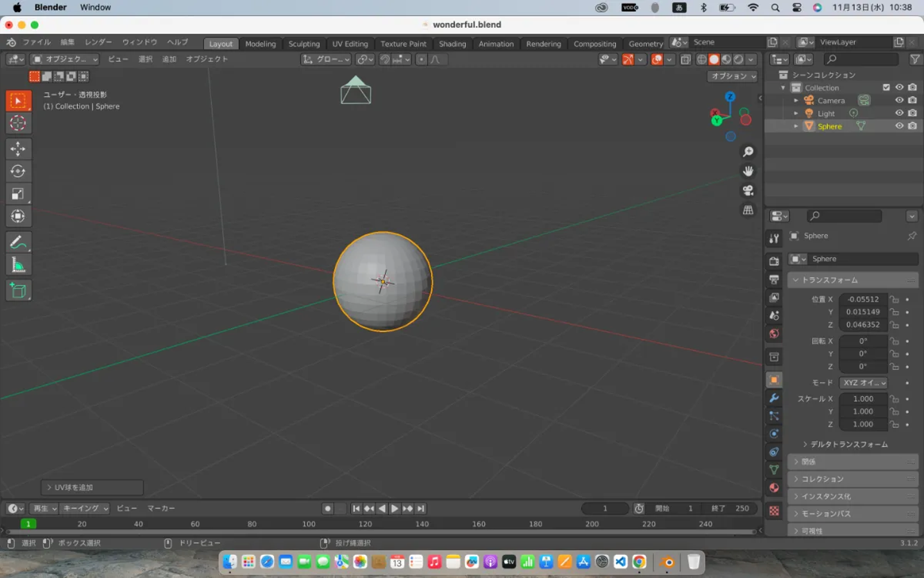Click the Add Cube tool
The height and width of the screenshot is (578, 924).
(18, 291)
